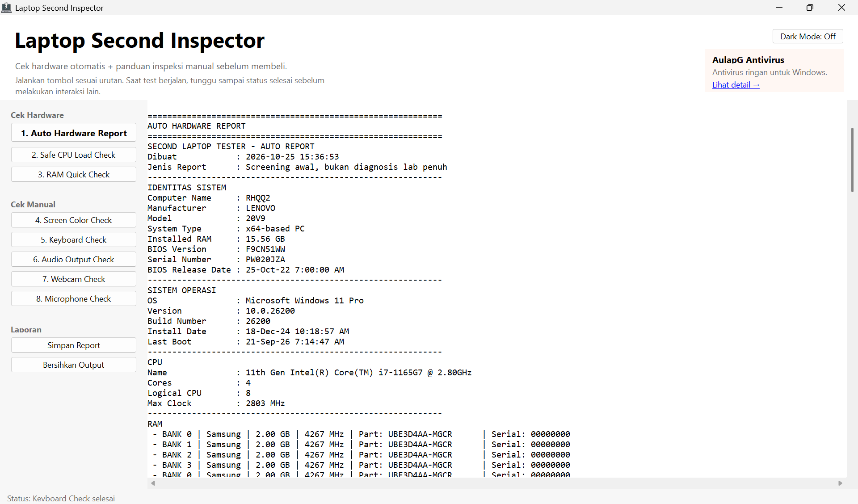
Task: Click the Last Boot date 21-Sep-26
Action: click(268, 342)
